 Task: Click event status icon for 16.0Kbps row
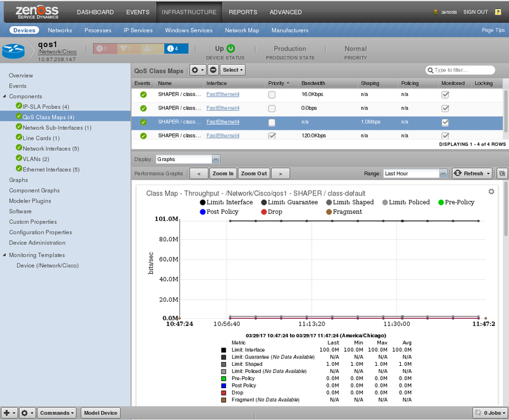pos(143,95)
